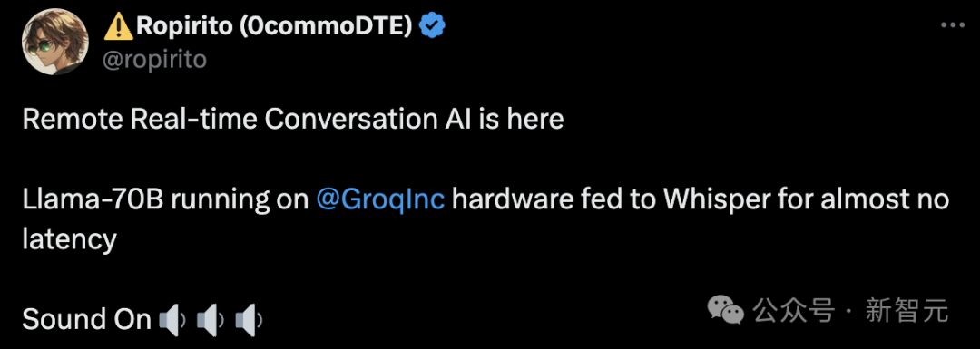Click the word latency in the tweet
The width and height of the screenshot is (980, 349).
pos(69,239)
